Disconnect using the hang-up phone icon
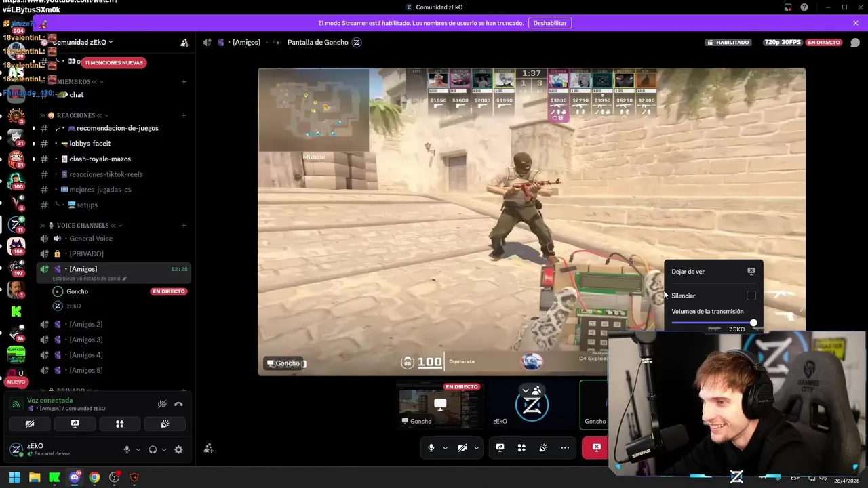Viewport: 868px width, 488px height. click(178, 404)
